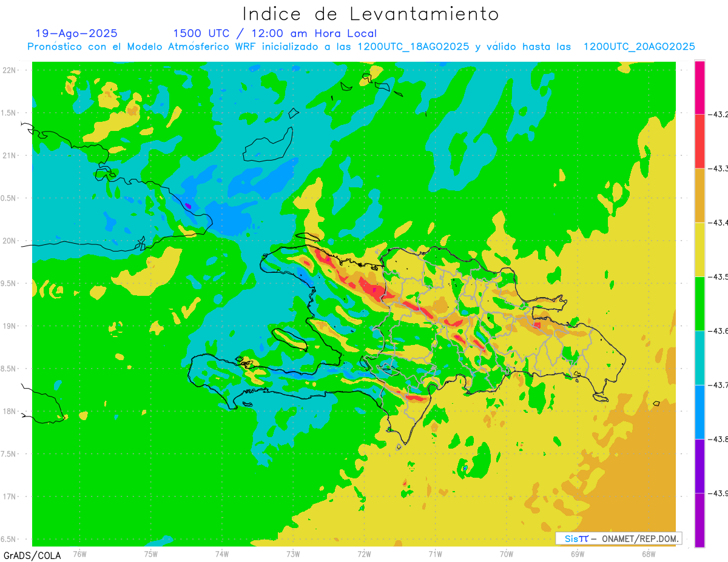
Task: Click the 75W longitude label
Action: pos(151,554)
